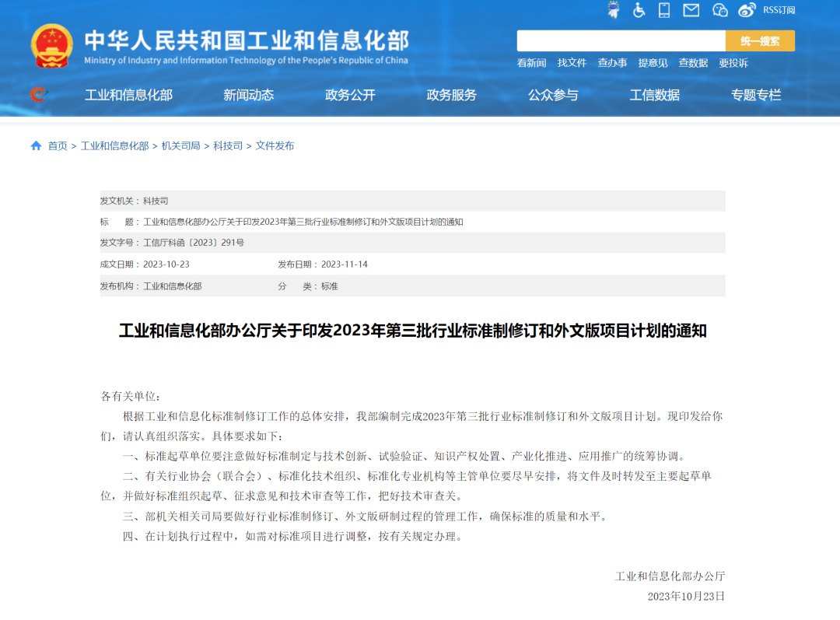840x620 pixels.
Task: Open the 找文件 link
Action: (x=572, y=63)
